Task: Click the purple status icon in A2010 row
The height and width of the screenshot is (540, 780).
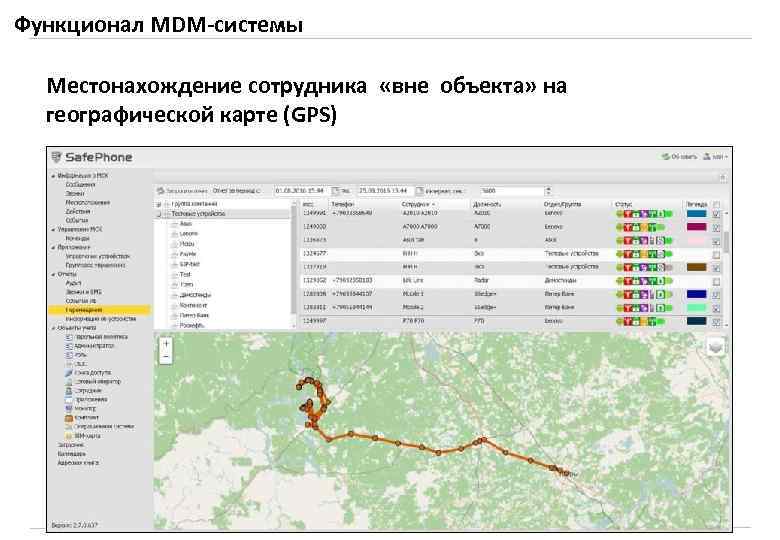Action: (644, 214)
